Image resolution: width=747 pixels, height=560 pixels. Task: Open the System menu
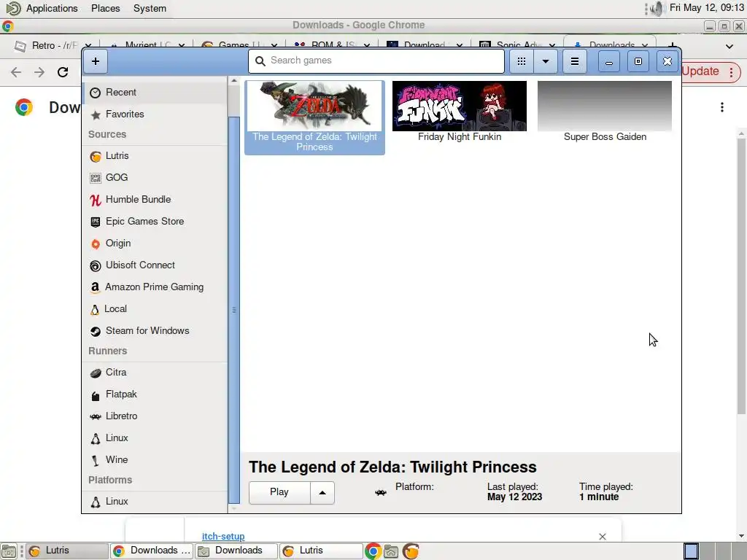150,9
